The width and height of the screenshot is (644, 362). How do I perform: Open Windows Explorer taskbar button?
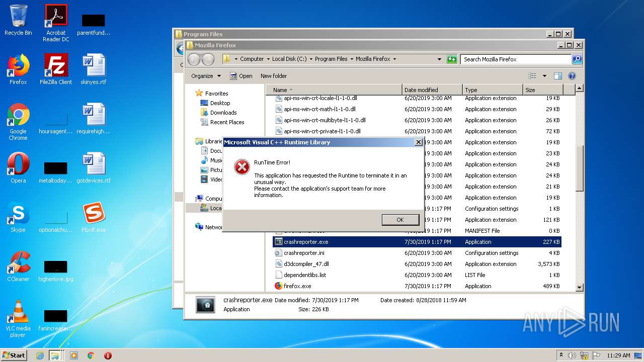click(55, 355)
